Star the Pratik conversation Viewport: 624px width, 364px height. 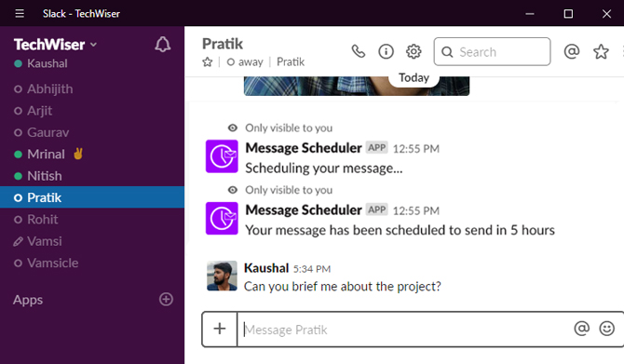tap(208, 62)
